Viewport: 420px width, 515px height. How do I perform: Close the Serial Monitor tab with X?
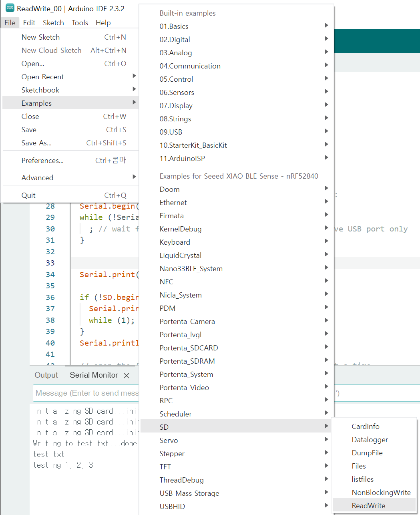point(127,375)
